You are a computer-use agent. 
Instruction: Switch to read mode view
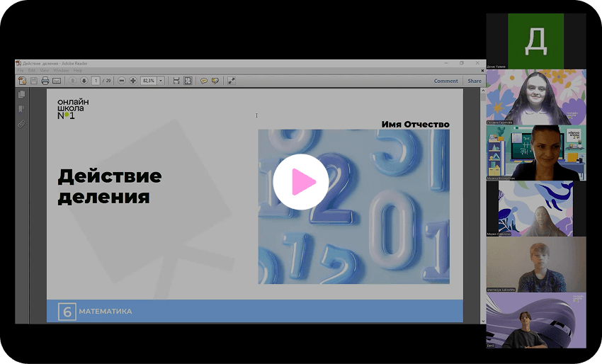point(231,81)
